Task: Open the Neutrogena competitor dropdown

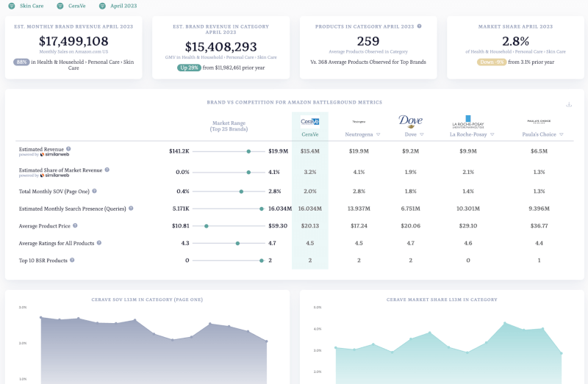Action: [x=384, y=134]
